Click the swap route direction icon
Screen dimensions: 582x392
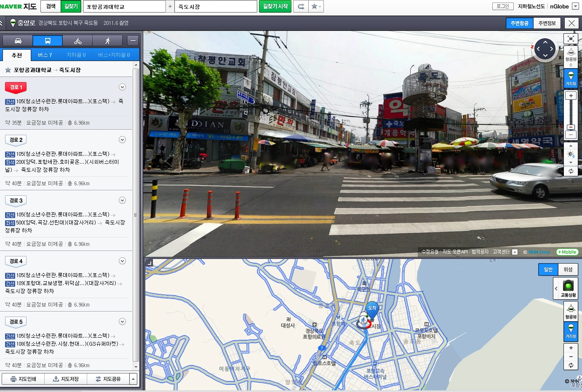point(301,6)
